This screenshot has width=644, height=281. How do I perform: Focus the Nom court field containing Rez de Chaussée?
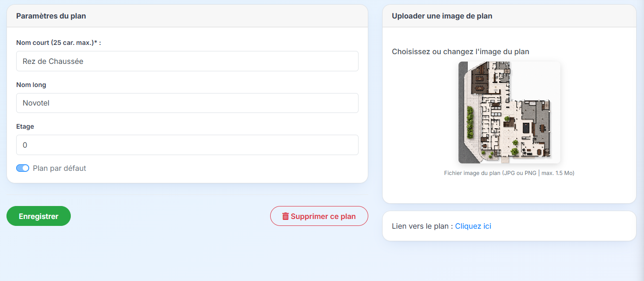coord(187,61)
